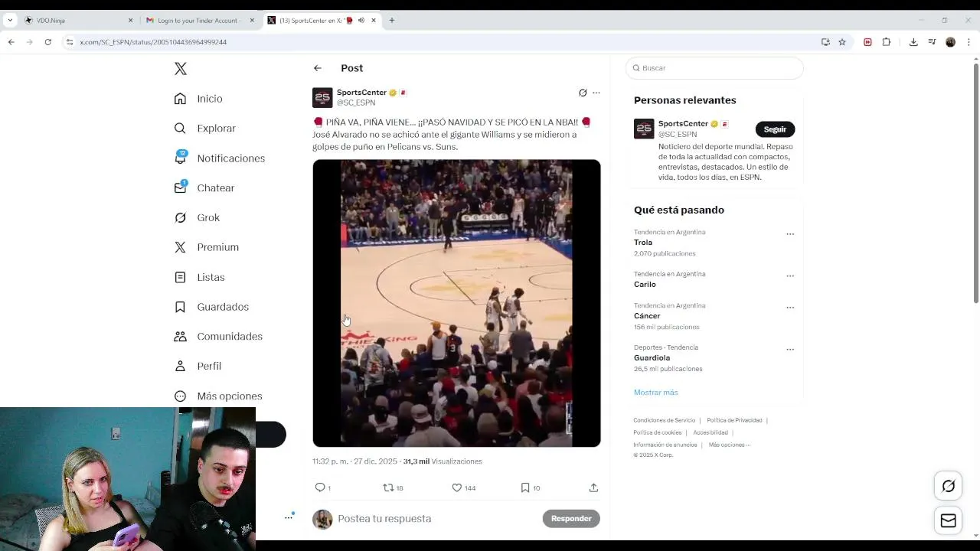Image resolution: width=980 pixels, height=551 pixels.
Task: Click the Buscar search field
Action: tap(714, 68)
